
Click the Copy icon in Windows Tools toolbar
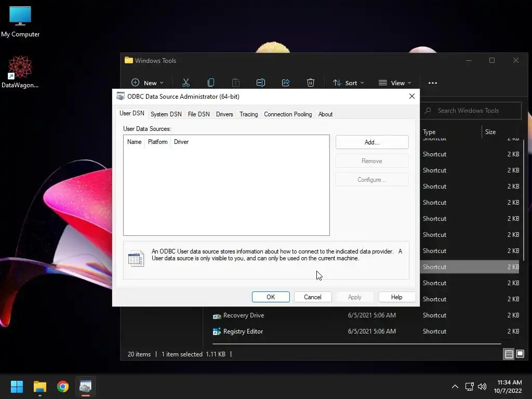click(211, 83)
